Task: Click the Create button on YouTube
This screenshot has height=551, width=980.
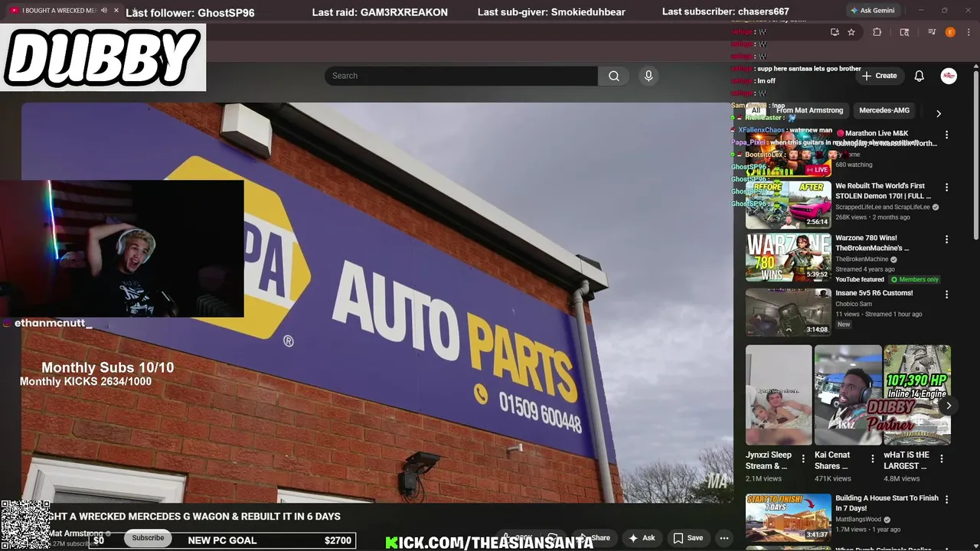Action: [x=879, y=76]
